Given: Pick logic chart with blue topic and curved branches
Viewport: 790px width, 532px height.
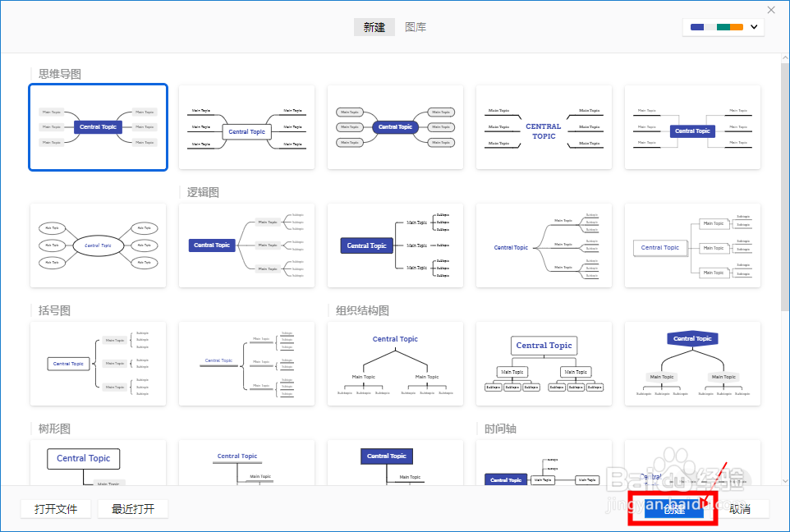Looking at the screenshot, I should pos(247,245).
